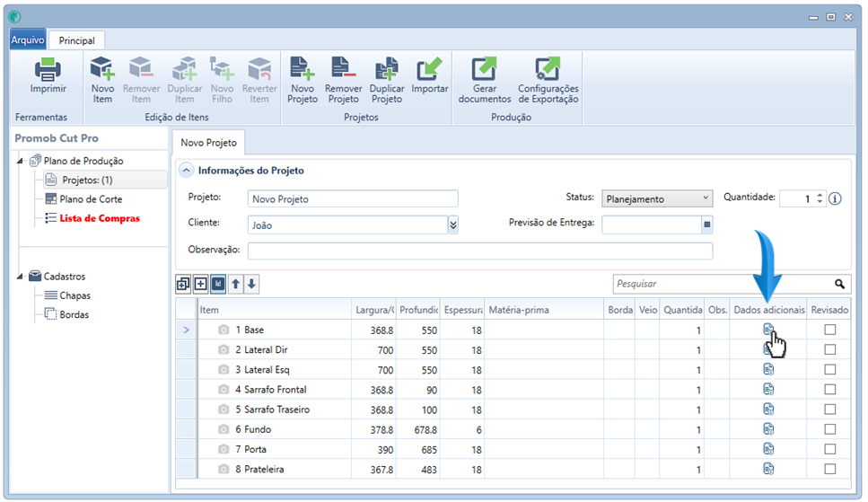Image resolution: width=868 pixels, height=502 pixels.
Task: Open the Arquivo menu tab
Action: [28, 40]
